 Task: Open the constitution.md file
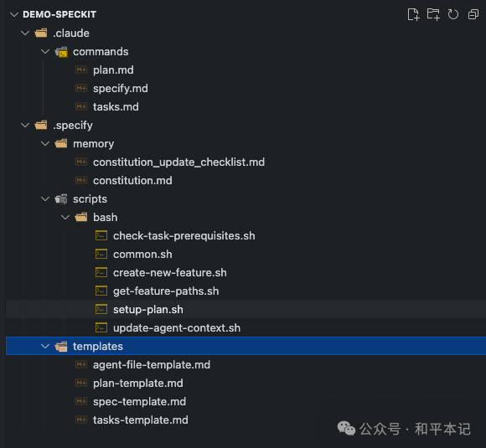[132, 180]
